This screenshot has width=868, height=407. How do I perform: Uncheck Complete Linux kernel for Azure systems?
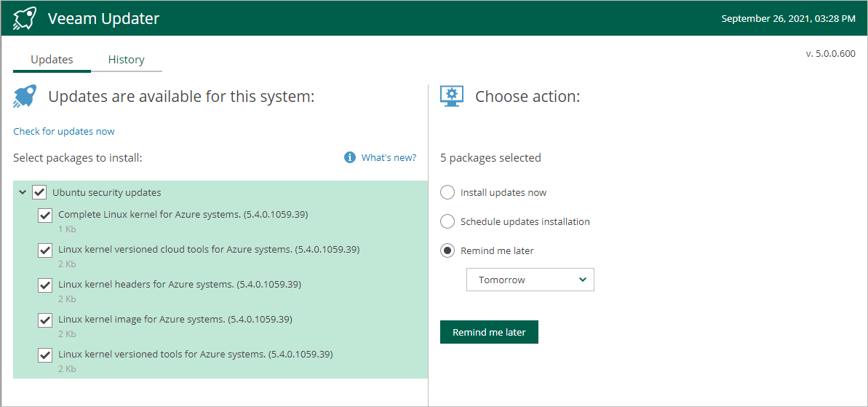coord(45,216)
